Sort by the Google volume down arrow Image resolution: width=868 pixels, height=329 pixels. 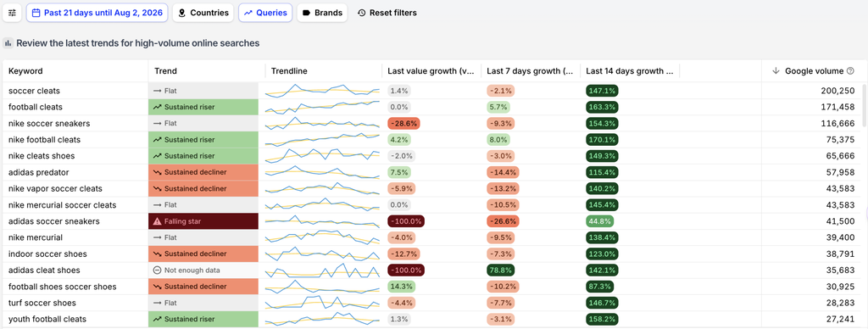[776, 71]
